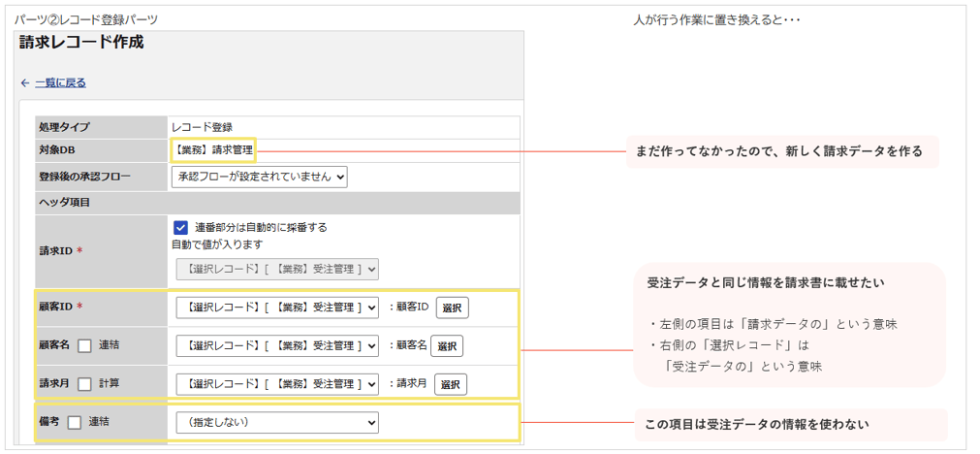
Task: Click the 請求ID label cell
Action: (x=101, y=250)
